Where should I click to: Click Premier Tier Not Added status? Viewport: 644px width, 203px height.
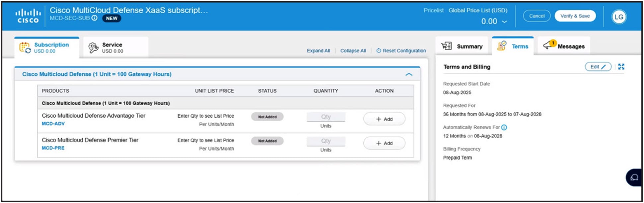point(267,141)
